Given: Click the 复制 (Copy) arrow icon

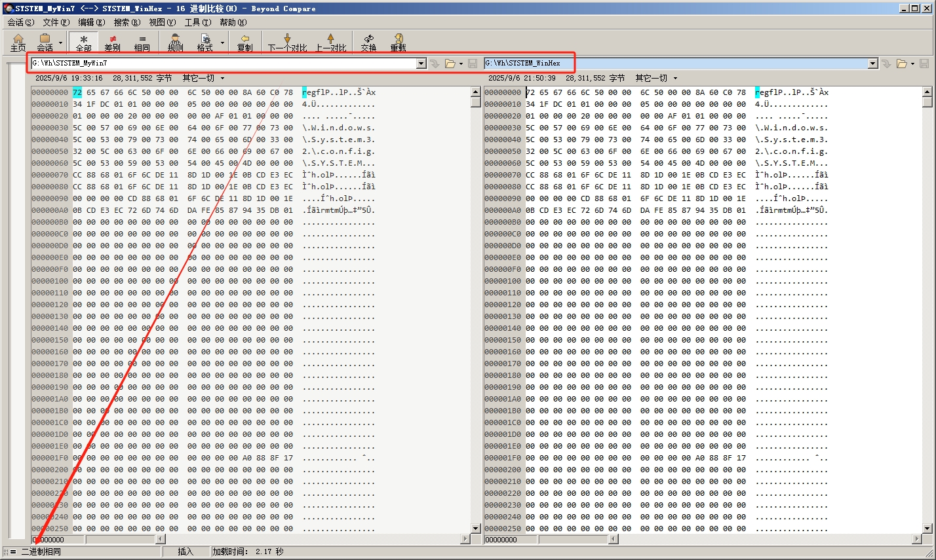Looking at the screenshot, I should click(x=244, y=43).
